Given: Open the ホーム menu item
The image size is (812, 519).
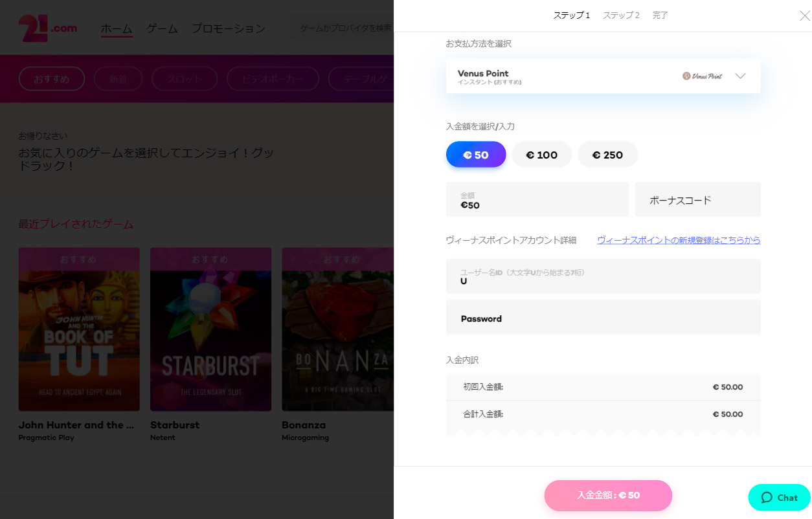Looking at the screenshot, I should [117, 29].
